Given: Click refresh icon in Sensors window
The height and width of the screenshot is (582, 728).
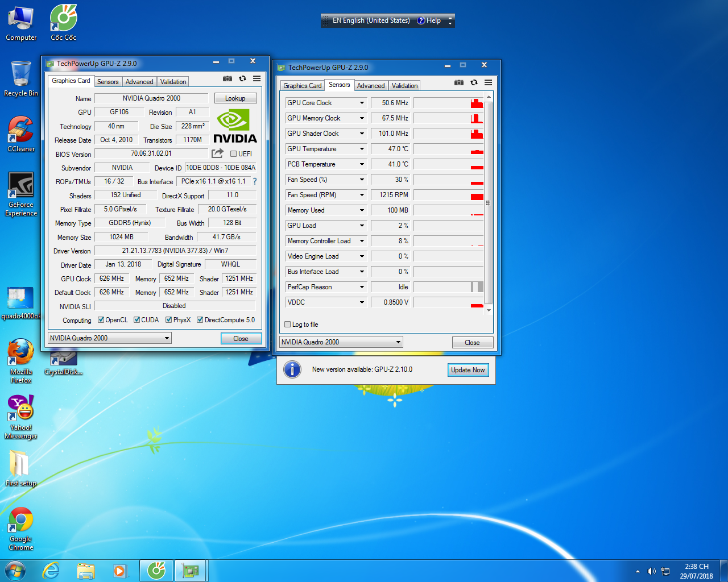Looking at the screenshot, I should pyautogui.click(x=474, y=82).
